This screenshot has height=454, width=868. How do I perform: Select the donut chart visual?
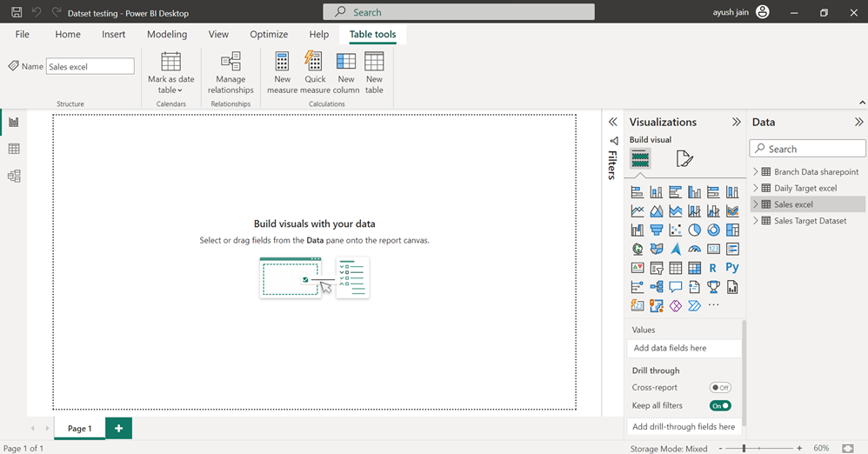(x=713, y=230)
